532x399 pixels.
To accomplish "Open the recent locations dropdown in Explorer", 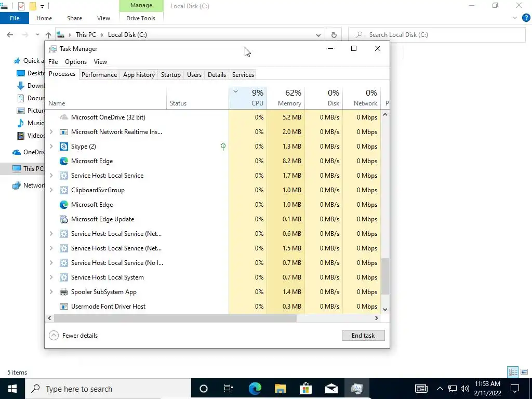I will tap(37, 35).
